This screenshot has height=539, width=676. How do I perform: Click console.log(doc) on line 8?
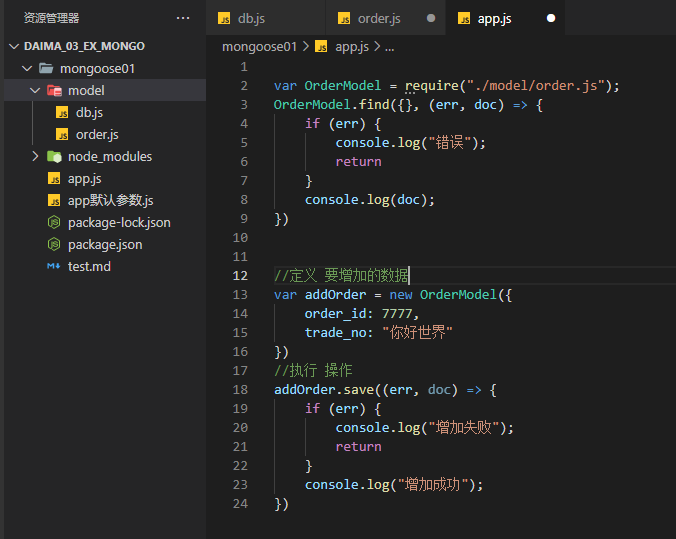(x=369, y=200)
